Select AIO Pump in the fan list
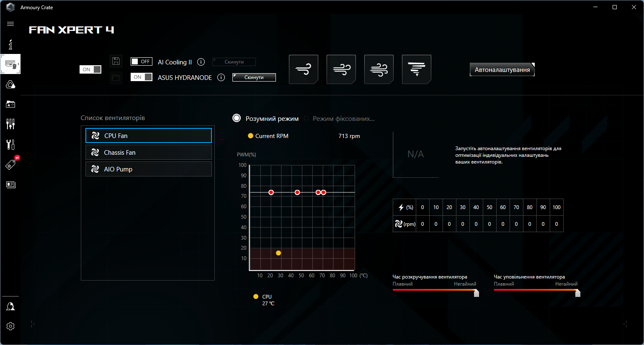The width and height of the screenshot is (644, 345). coord(149,169)
